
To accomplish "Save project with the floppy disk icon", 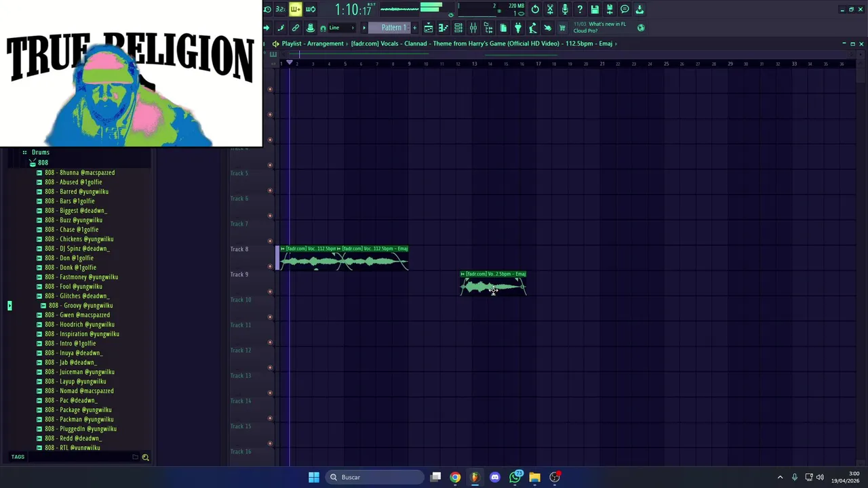I will click(595, 9).
